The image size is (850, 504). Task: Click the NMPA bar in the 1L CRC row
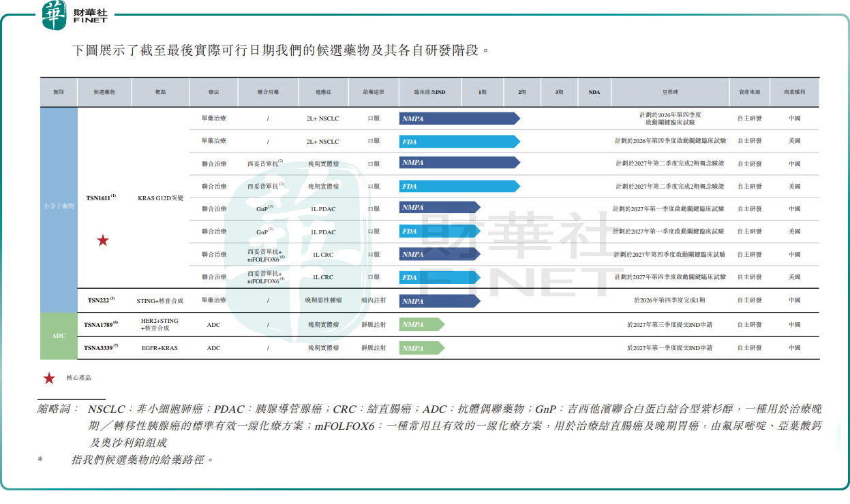tap(440, 254)
